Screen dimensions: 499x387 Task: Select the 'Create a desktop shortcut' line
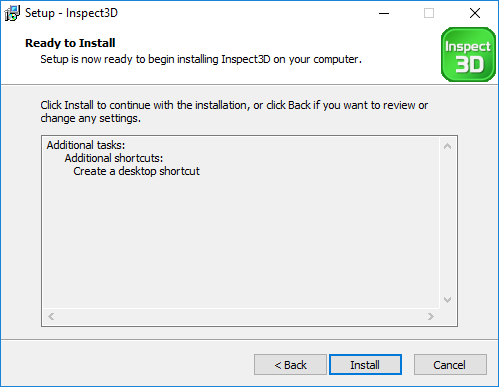point(136,171)
